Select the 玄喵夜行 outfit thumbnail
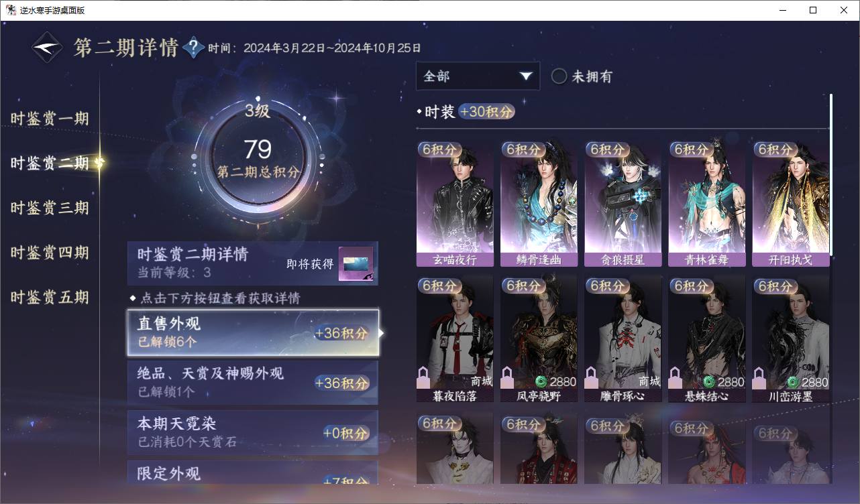 [455, 204]
